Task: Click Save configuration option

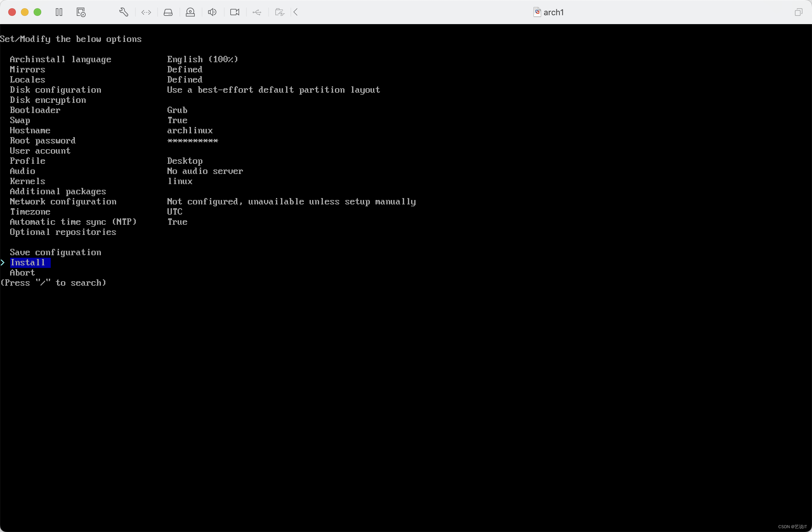Action: [55, 252]
